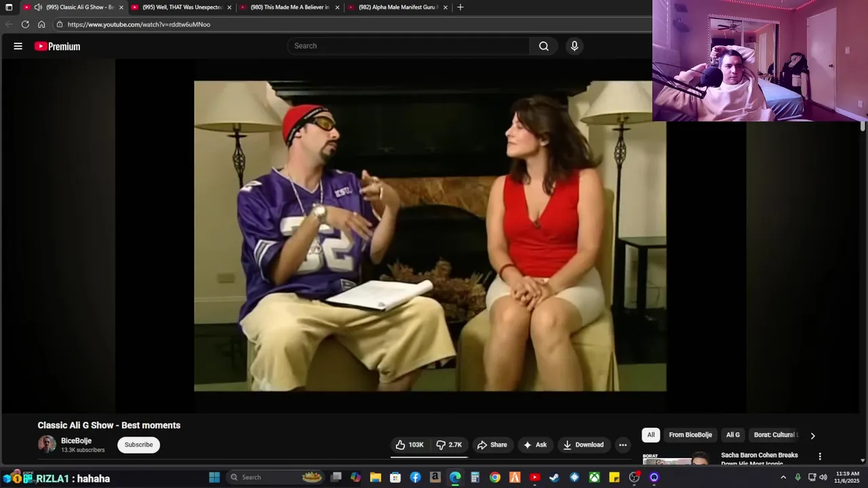This screenshot has width=868, height=488.
Task: Subscribe to BiceBolje channel
Action: pos(138,445)
